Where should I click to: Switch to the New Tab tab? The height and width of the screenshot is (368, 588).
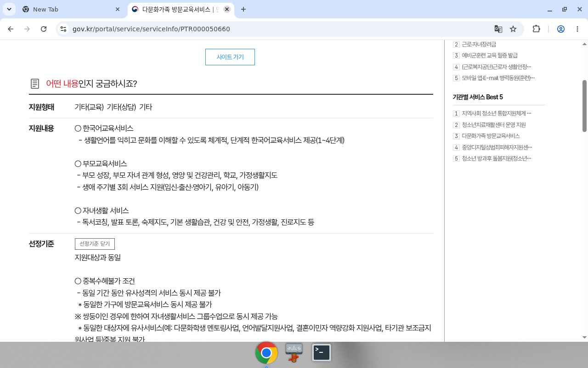[x=71, y=9]
